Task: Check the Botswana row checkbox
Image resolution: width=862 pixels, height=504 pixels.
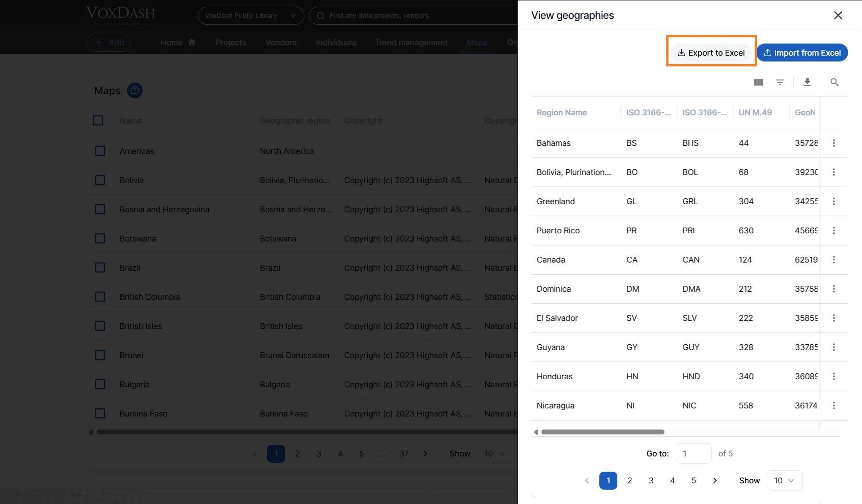Action: (x=100, y=238)
